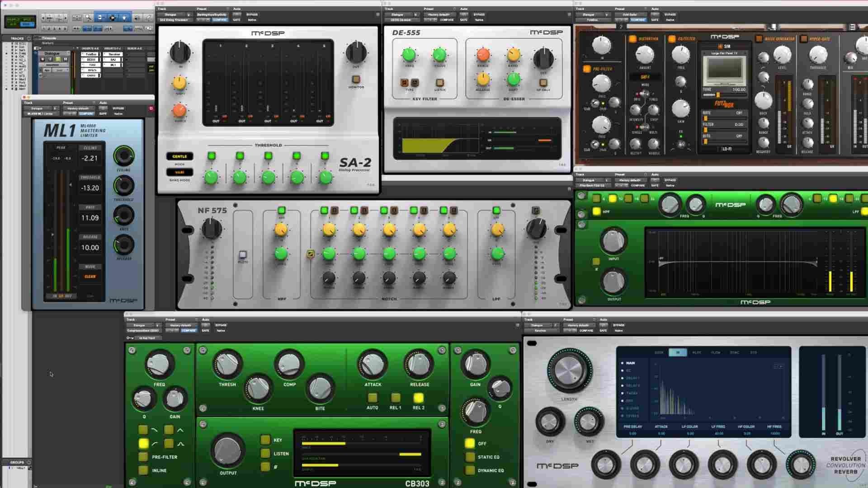Open the ML1 factory default preset dropdown

coord(78,108)
